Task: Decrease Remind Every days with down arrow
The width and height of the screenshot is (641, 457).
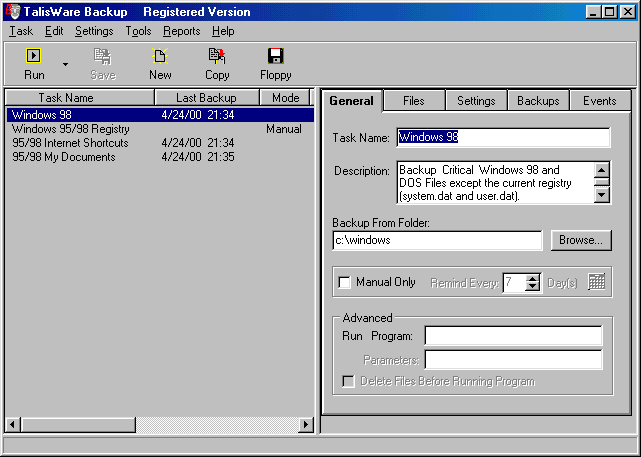Action: [532, 287]
